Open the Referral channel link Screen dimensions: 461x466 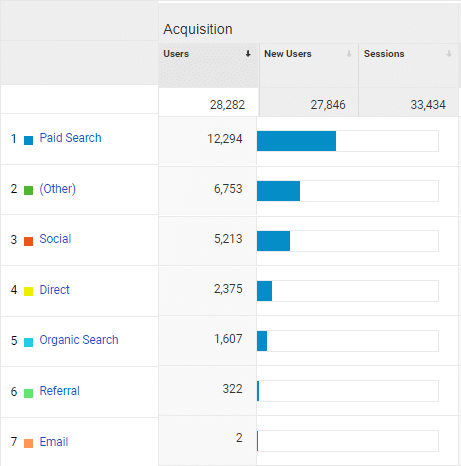(x=60, y=391)
